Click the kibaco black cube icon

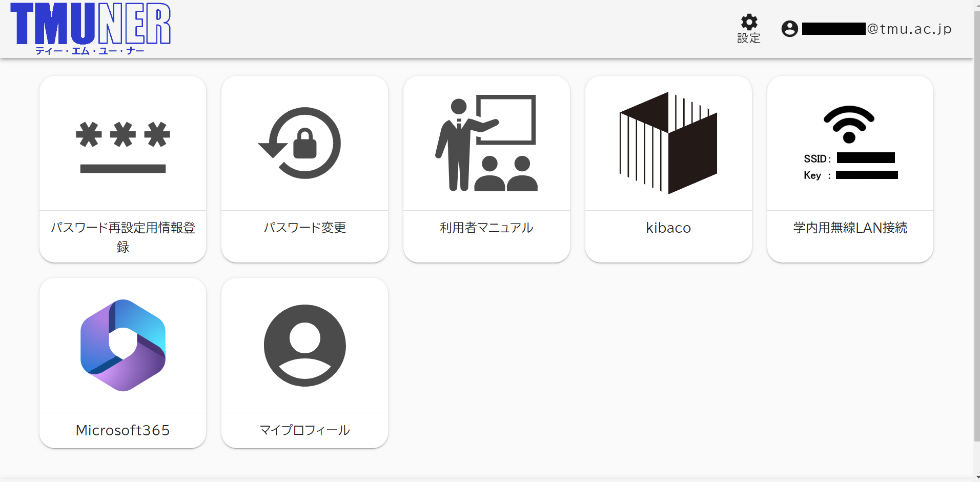(668, 143)
